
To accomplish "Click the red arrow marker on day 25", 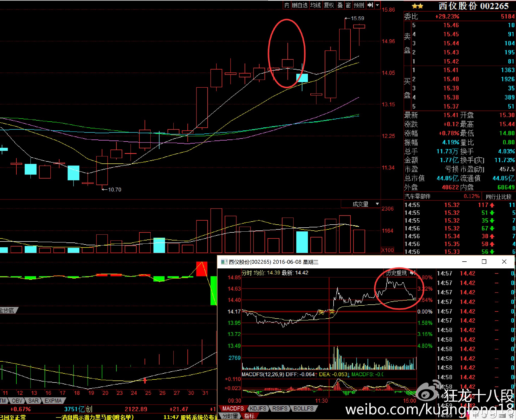I will point(145,380).
